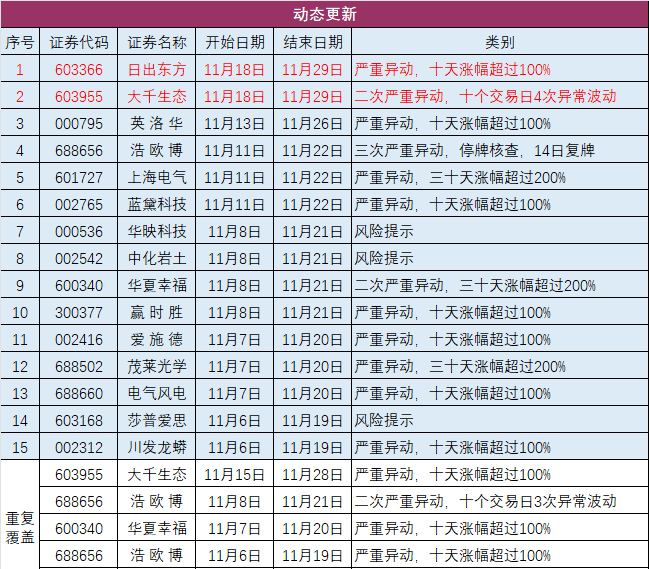Click the name 华夏幸福 in row 9
649x569 pixels.
click(156, 286)
